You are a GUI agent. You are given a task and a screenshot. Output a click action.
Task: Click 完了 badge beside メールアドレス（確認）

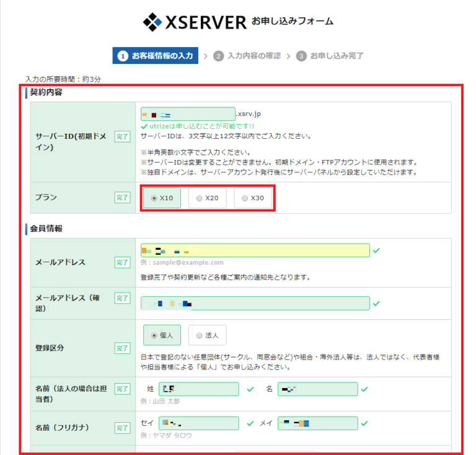click(122, 298)
